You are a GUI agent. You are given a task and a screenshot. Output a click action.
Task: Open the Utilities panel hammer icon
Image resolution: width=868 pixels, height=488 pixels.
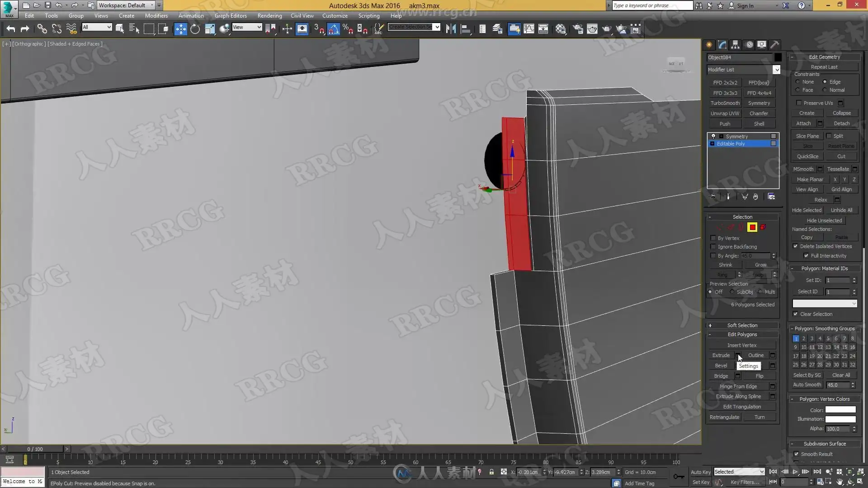(x=774, y=44)
